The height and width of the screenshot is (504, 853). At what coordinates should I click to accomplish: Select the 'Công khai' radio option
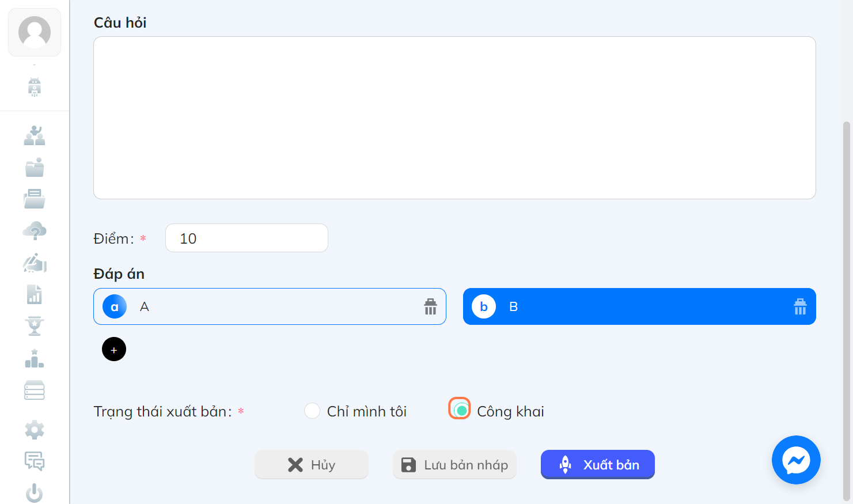tap(461, 410)
